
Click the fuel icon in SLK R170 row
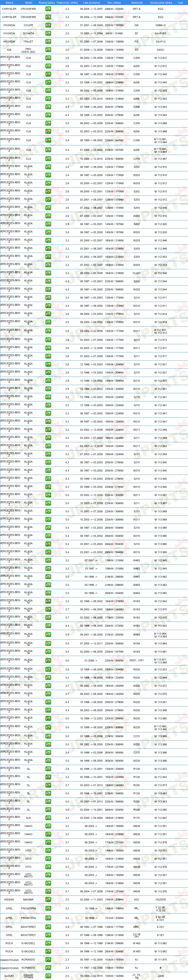(x=48, y=818)
